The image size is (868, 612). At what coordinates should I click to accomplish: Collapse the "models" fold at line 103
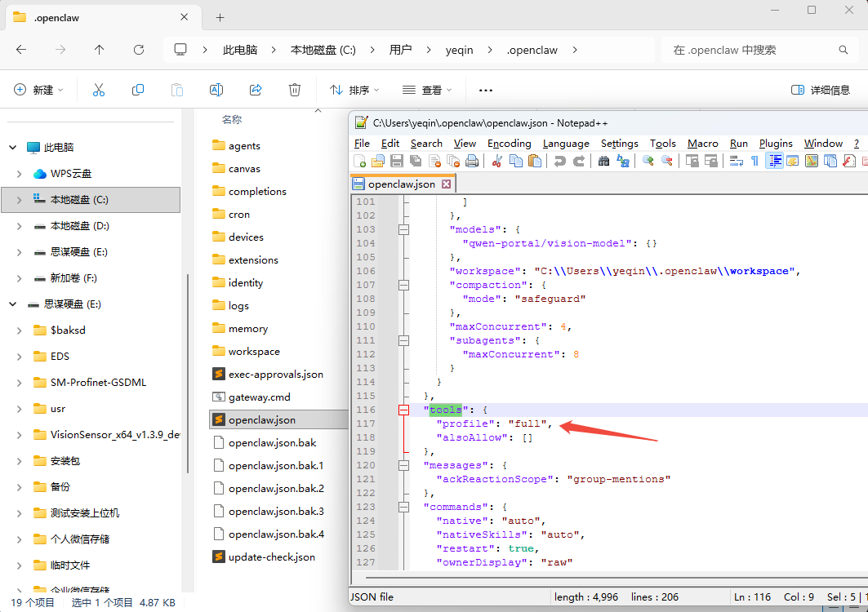(x=404, y=229)
